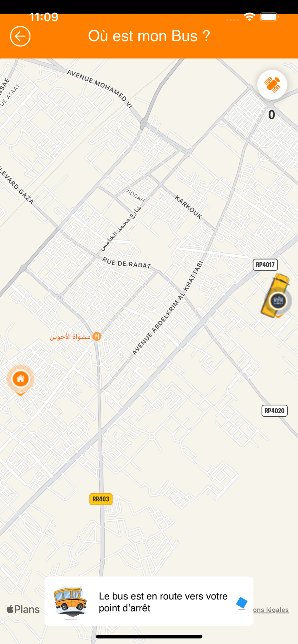Tap the Où est mon Bus title
This screenshot has width=298, height=644.
[149, 36]
